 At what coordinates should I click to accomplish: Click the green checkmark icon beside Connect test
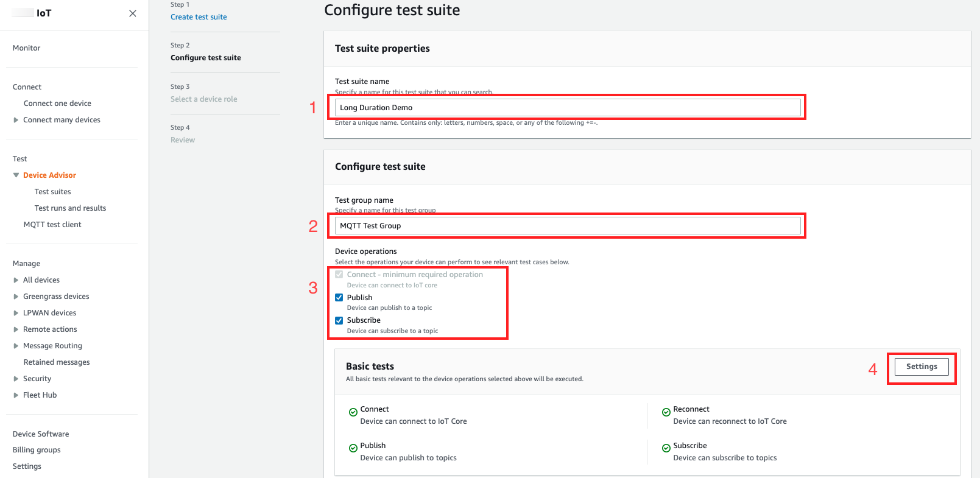point(353,412)
